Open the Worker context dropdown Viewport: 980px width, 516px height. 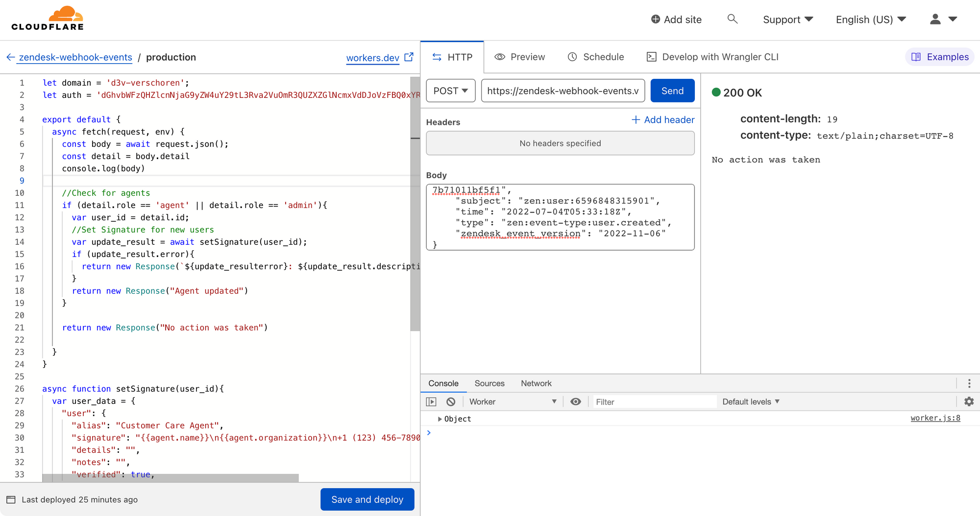coord(513,401)
